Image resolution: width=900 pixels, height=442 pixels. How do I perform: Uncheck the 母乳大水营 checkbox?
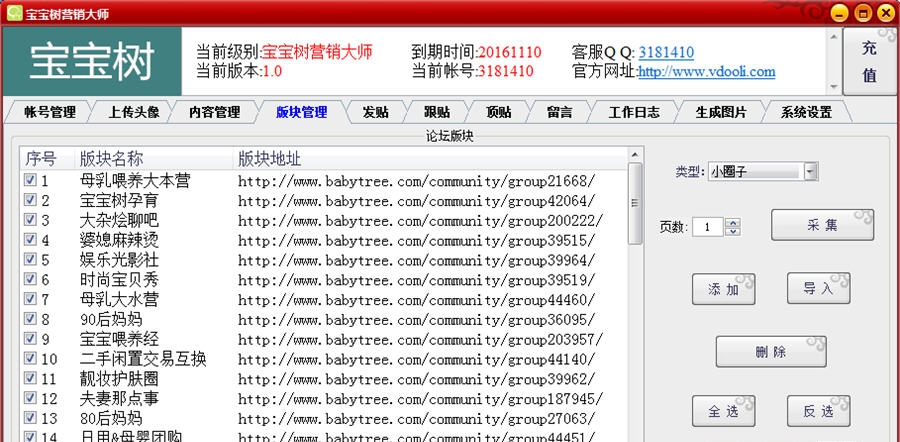point(30,298)
